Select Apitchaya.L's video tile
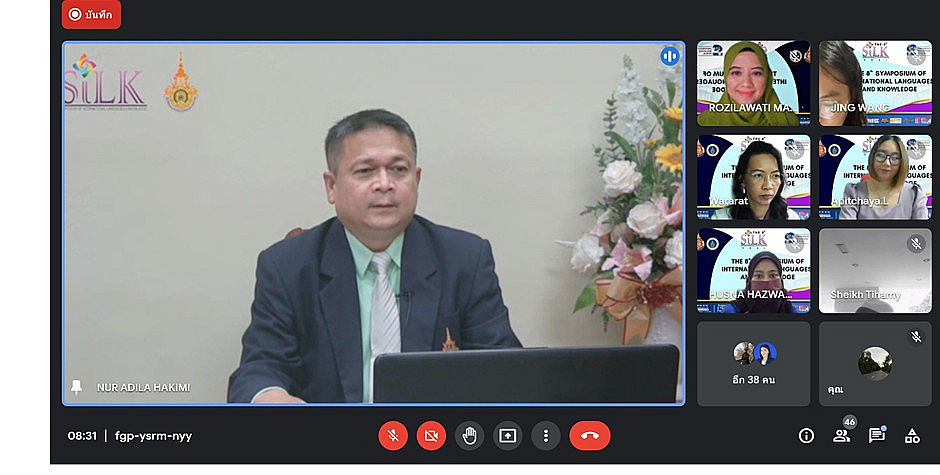The image size is (940, 475). (x=875, y=176)
